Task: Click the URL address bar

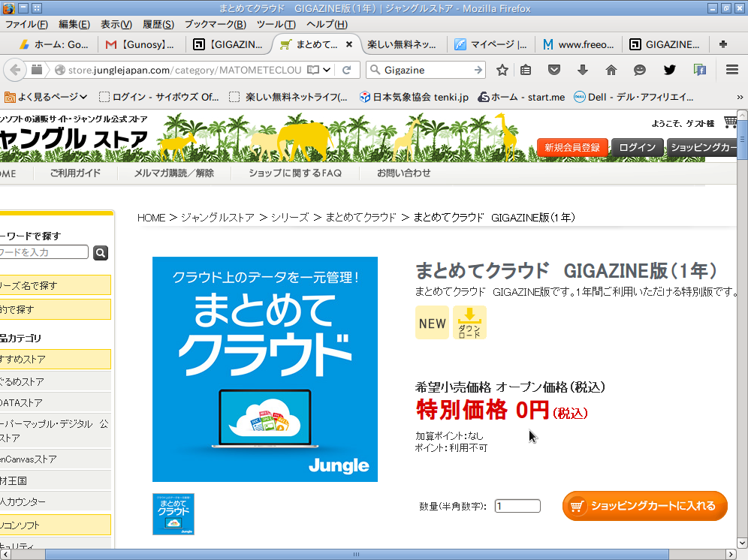Action: pyautogui.click(x=184, y=70)
